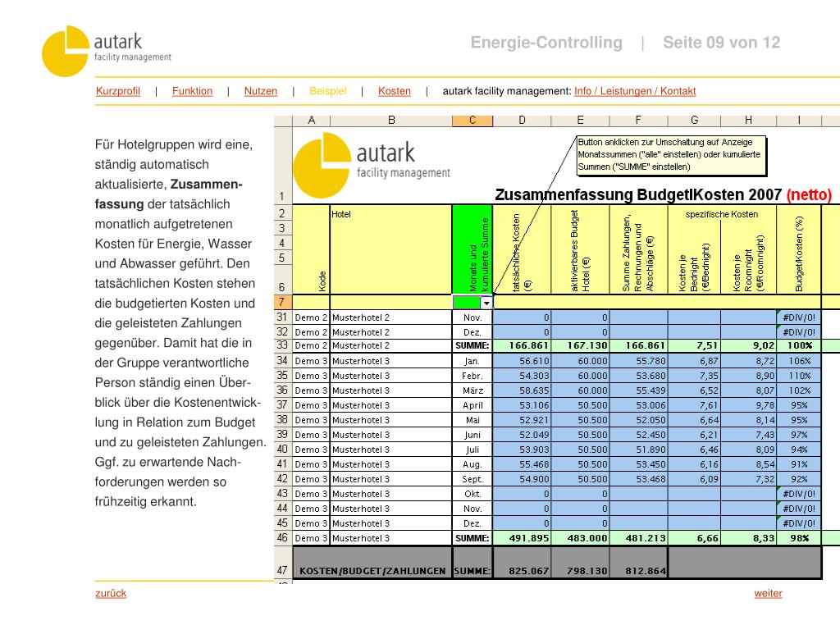The image size is (840, 630).
Task: Click total 481.213 in row 46
Action: click(x=638, y=538)
